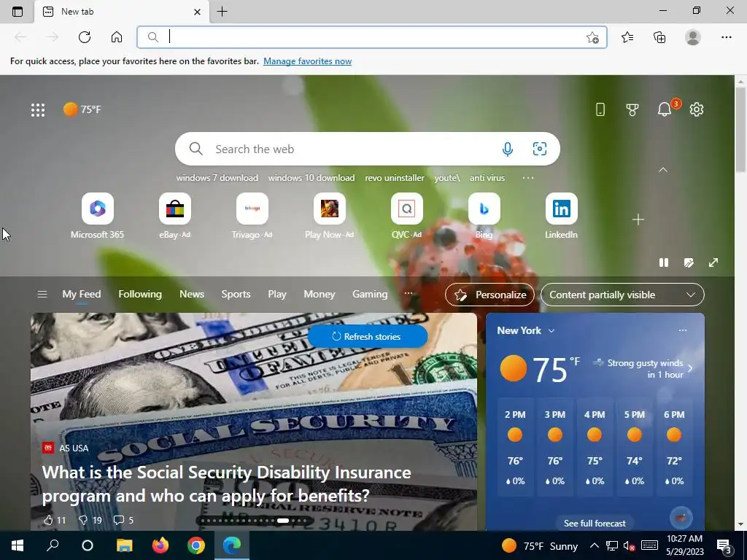This screenshot has width=747, height=560.
Task: Expand the background to full view
Action: click(713, 262)
